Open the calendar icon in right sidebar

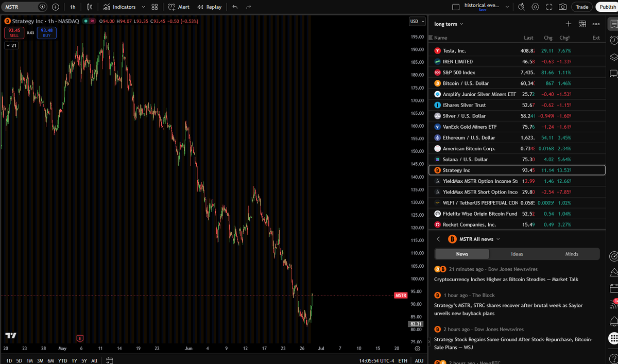pos(613,288)
